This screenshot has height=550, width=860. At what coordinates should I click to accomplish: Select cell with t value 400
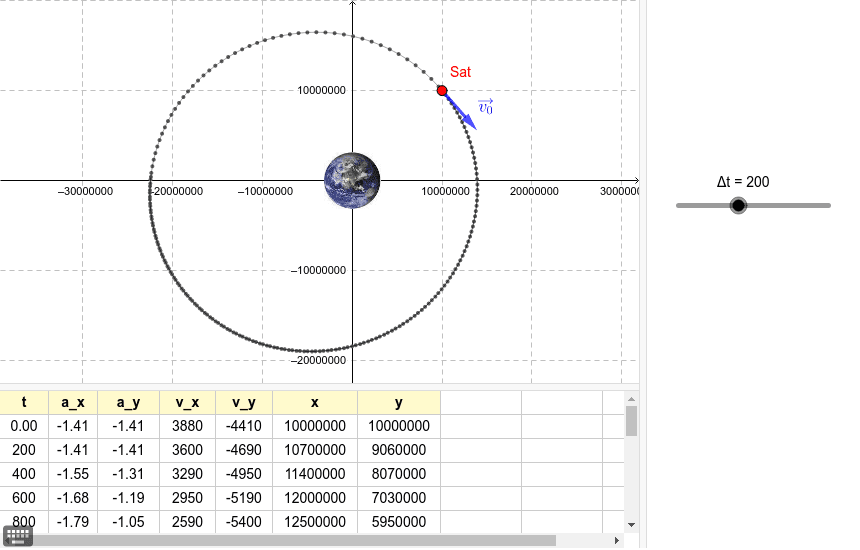point(24,474)
